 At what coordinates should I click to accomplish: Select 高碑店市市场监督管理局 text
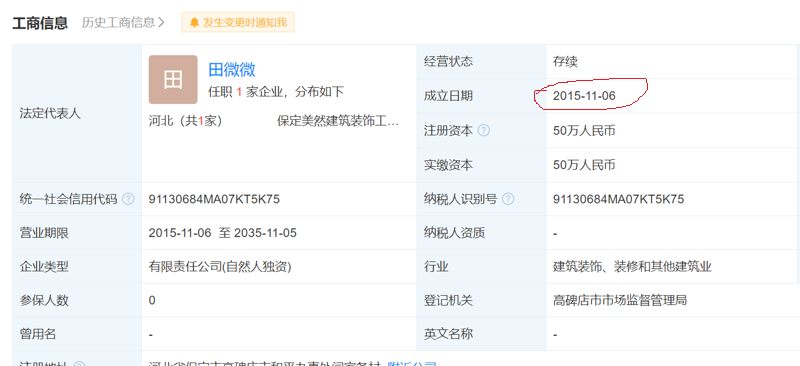point(620,300)
